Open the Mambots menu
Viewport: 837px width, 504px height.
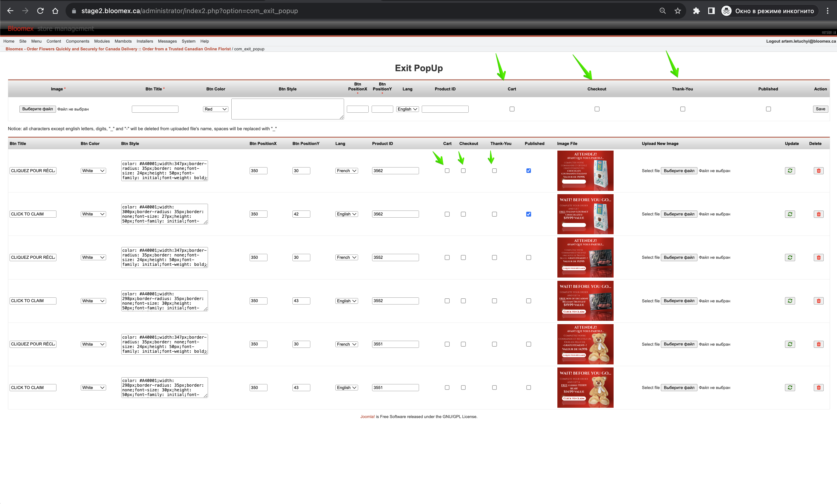tap(123, 41)
